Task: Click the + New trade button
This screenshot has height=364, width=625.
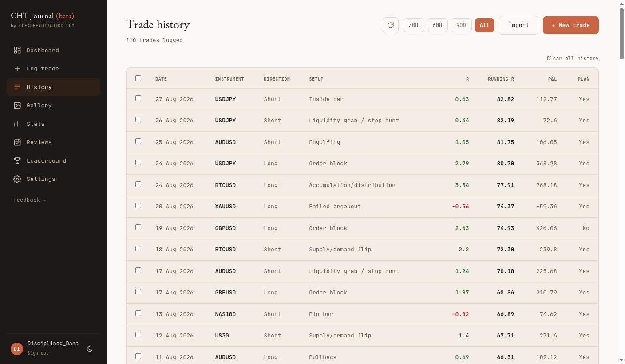Action: tap(571, 25)
